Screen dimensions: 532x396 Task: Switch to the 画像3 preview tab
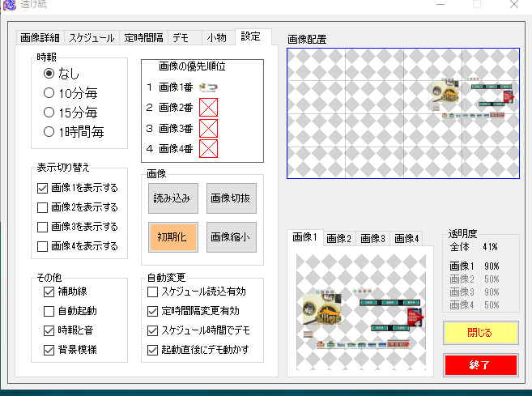coord(372,238)
